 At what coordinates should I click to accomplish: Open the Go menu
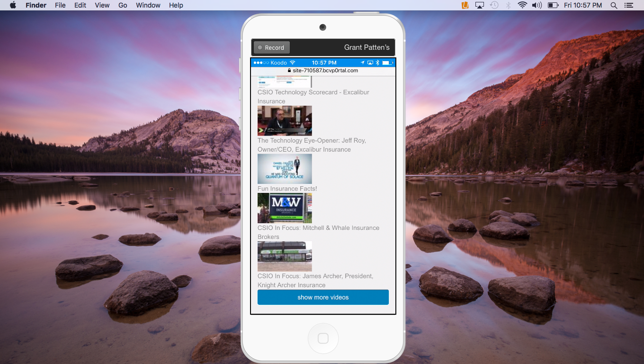coord(123,5)
